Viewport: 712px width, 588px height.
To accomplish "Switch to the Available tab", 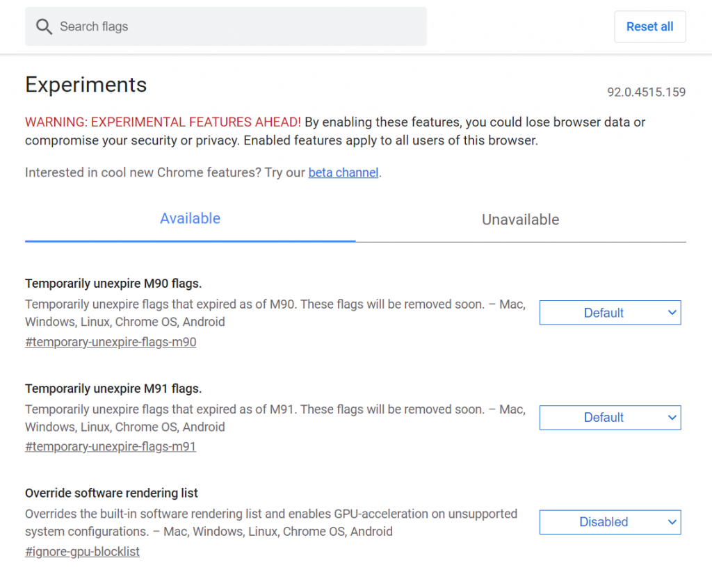I will [190, 218].
